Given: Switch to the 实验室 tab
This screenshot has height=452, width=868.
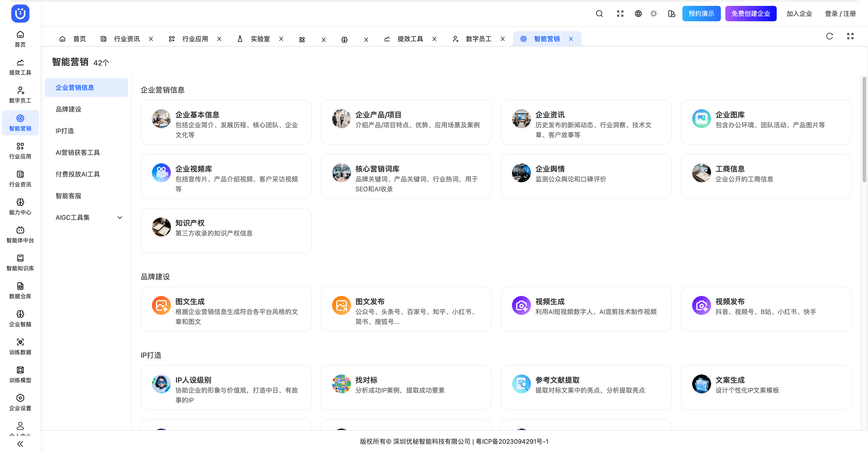Looking at the screenshot, I should 260,39.
